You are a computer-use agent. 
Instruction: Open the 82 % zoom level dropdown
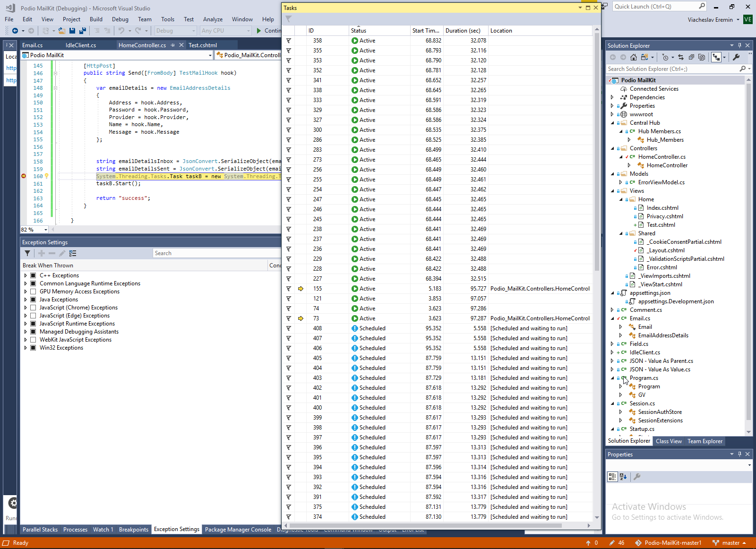[x=46, y=230]
